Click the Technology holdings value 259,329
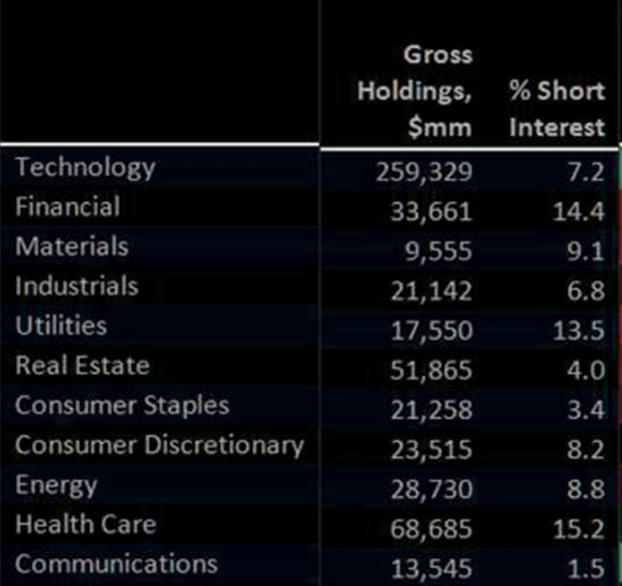 pyautogui.click(x=424, y=172)
